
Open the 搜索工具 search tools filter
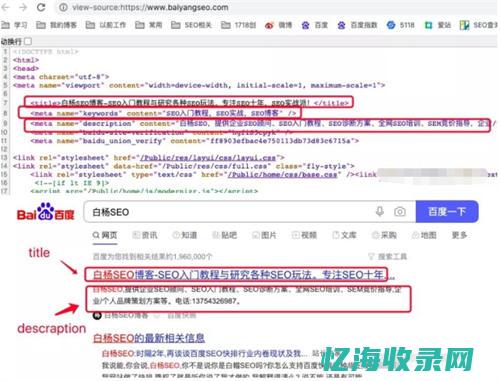(x=388, y=256)
